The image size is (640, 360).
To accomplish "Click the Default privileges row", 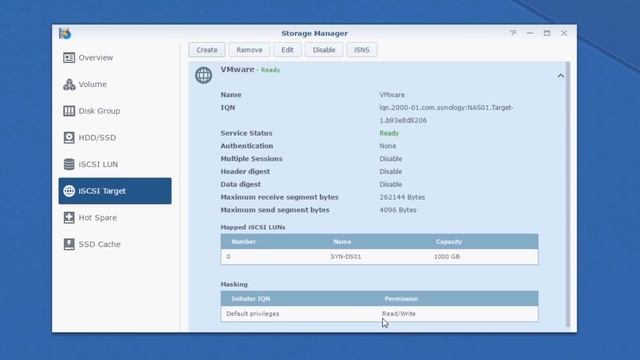I will pyautogui.click(x=379, y=314).
